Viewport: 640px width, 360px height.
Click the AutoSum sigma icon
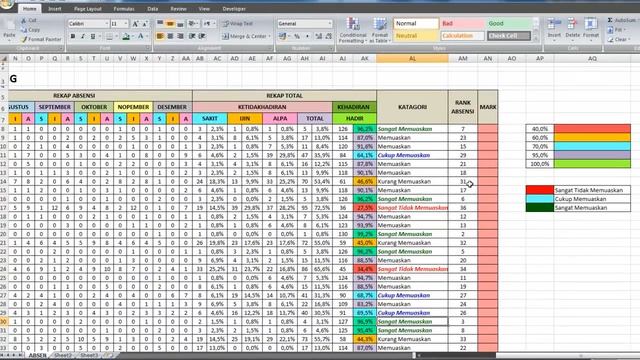(610, 20)
